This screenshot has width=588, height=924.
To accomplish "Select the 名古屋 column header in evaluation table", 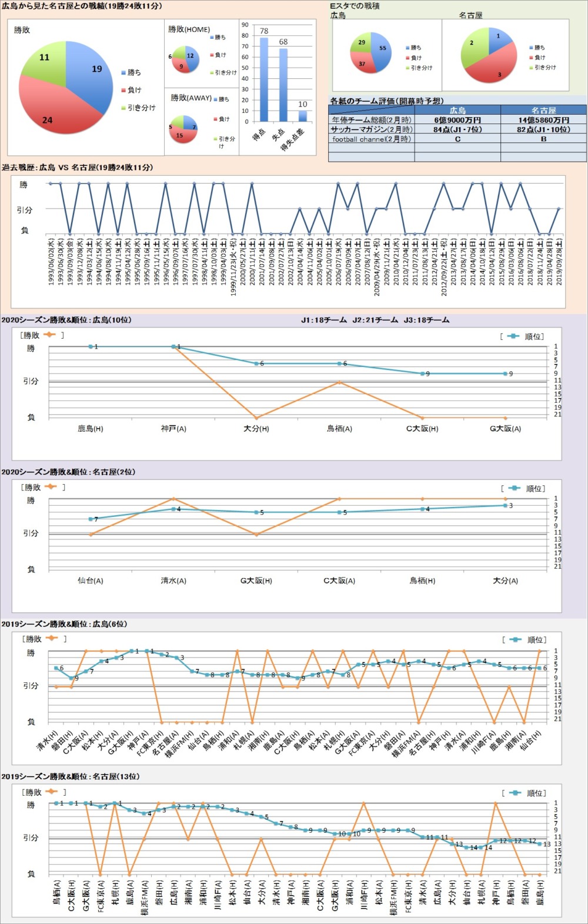I will pyautogui.click(x=543, y=110).
